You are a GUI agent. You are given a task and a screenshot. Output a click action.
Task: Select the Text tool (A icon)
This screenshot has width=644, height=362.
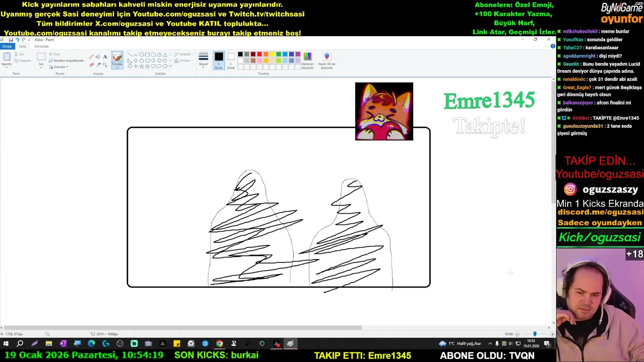(x=105, y=57)
